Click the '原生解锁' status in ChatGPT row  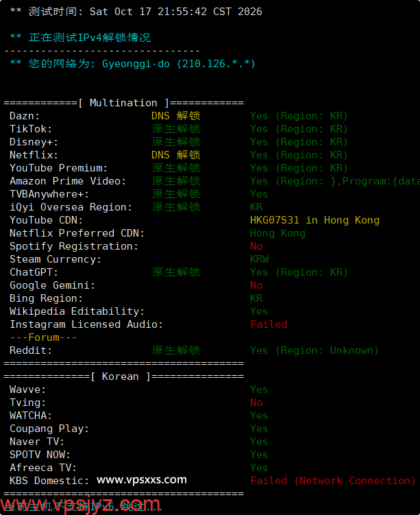pyautogui.click(x=176, y=272)
